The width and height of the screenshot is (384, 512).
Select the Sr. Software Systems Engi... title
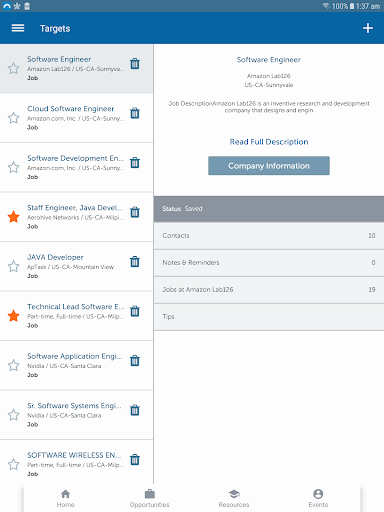[74, 406]
